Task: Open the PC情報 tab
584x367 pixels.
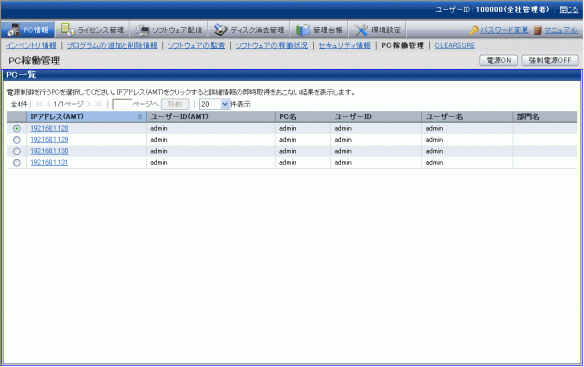Action: (x=28, y=30)
